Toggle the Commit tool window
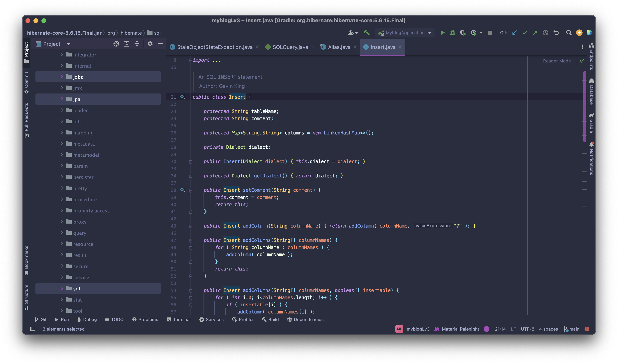 (26, 83)
